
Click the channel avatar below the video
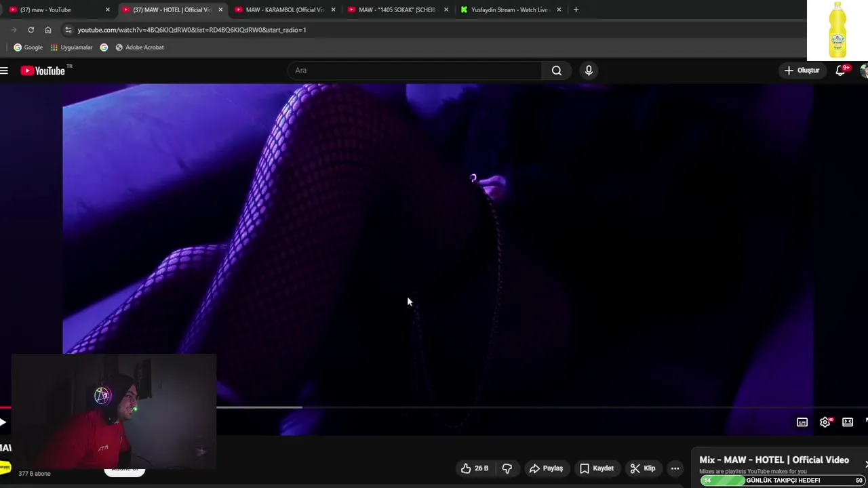[5, 467]
